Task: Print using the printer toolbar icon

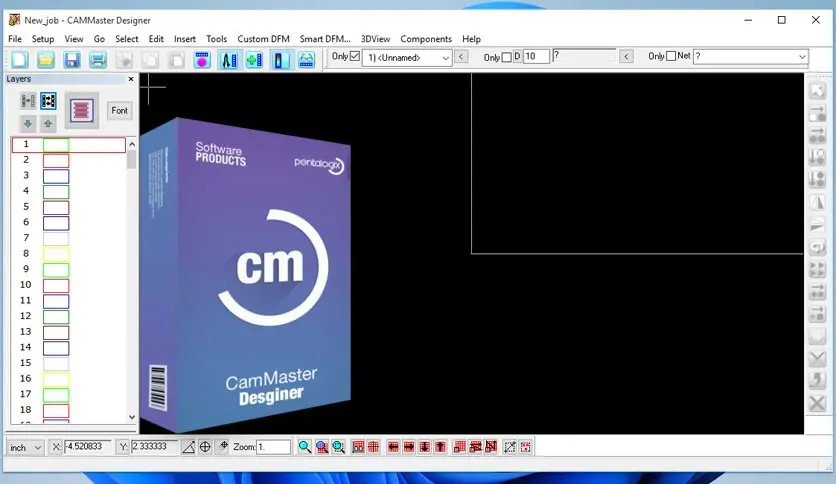Action: (98, 60)
